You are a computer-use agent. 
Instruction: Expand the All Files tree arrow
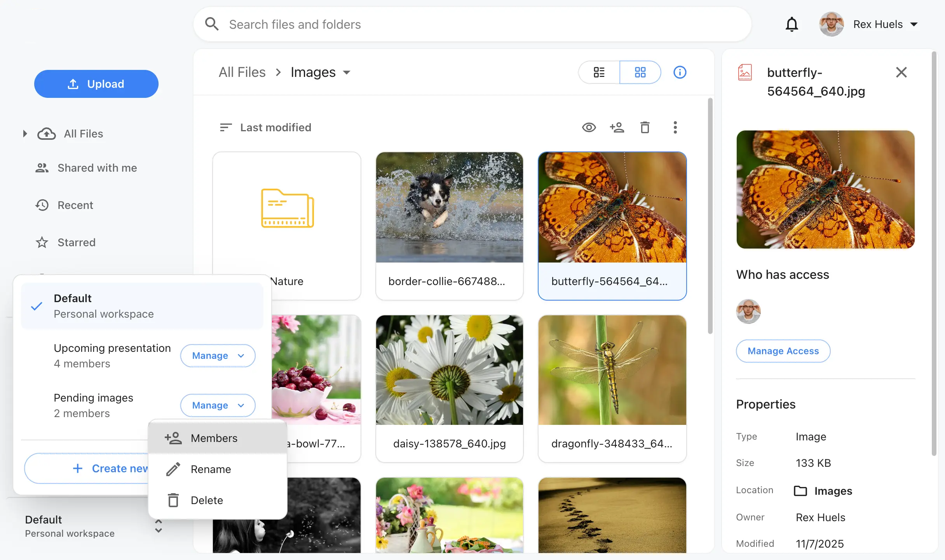[x=25, y=134]
